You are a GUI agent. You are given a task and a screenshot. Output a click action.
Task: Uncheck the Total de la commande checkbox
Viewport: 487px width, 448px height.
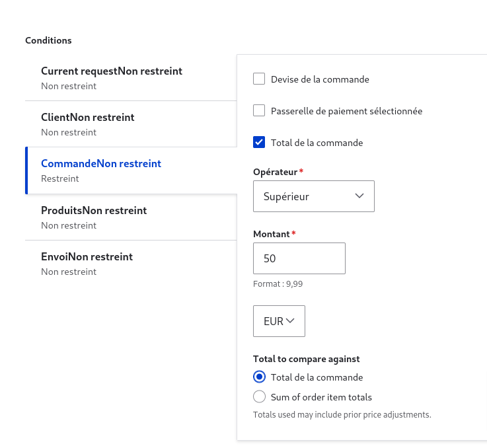coord(259,142)
